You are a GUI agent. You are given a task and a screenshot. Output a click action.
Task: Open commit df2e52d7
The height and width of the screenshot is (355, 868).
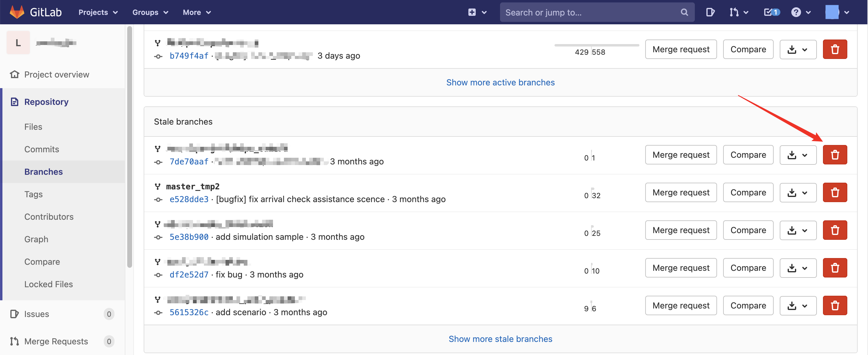189,275
